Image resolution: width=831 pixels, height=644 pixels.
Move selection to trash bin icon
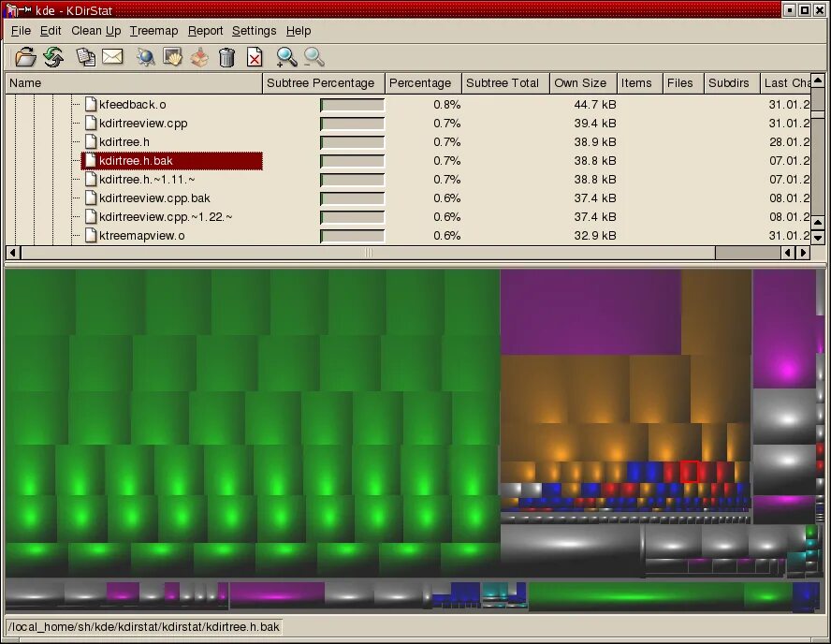click(226, 57)
